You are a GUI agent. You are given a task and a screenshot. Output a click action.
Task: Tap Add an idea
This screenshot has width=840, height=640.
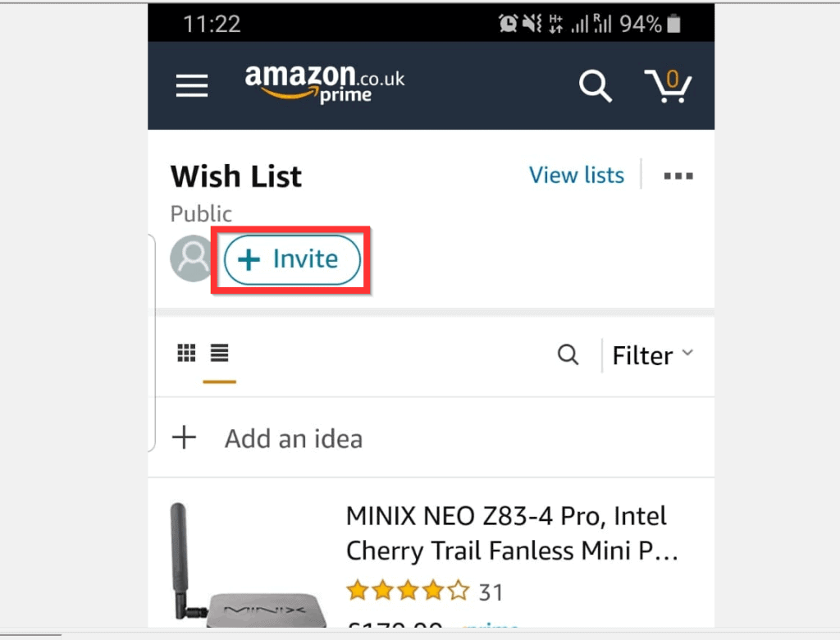coord(294,439)
